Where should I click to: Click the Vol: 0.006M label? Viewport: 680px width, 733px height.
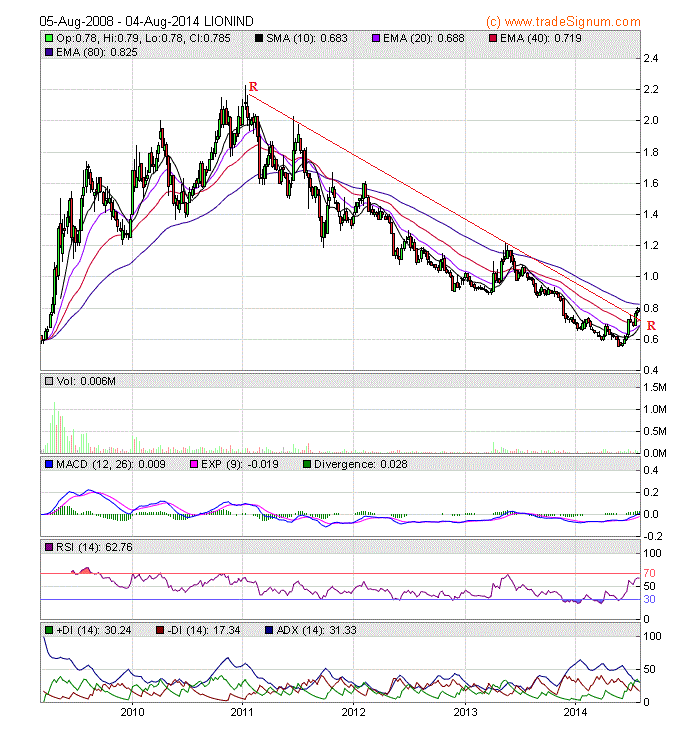point(86,381)
